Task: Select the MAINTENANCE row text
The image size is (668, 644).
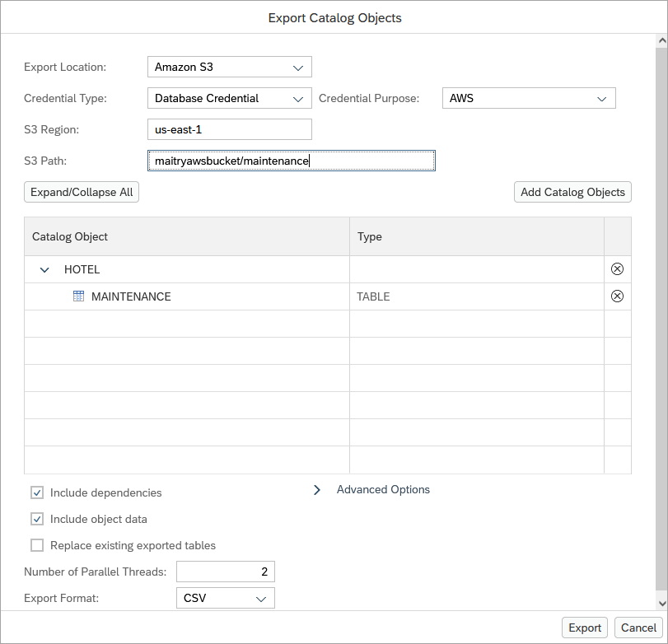Action: (x=131, y=296)
